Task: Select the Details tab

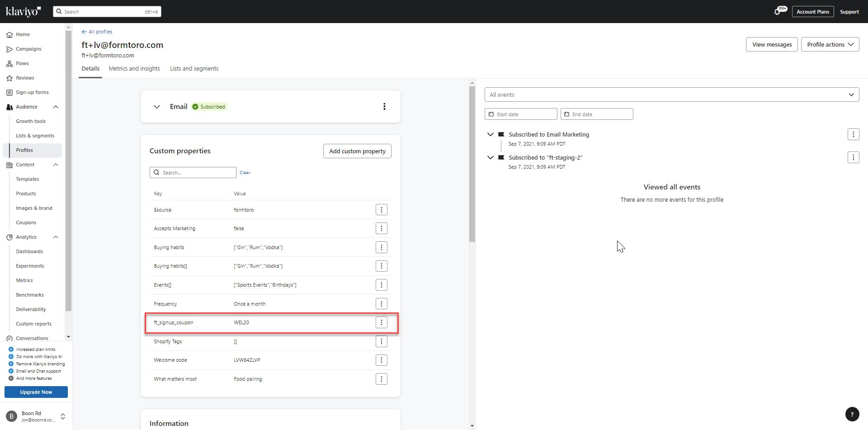Action: tap(90, 69)
